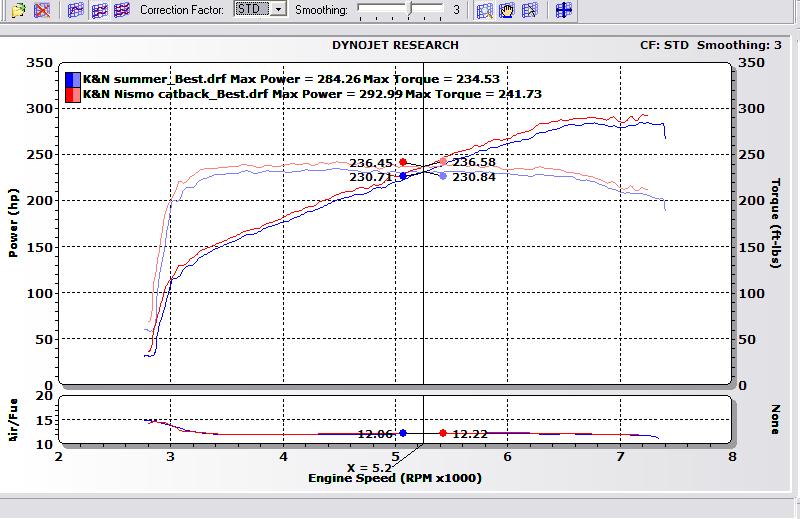Click the 230.71 value label
Image resolution: width=800 pixels, height=519 pixels.
click(x=371, y=177)
